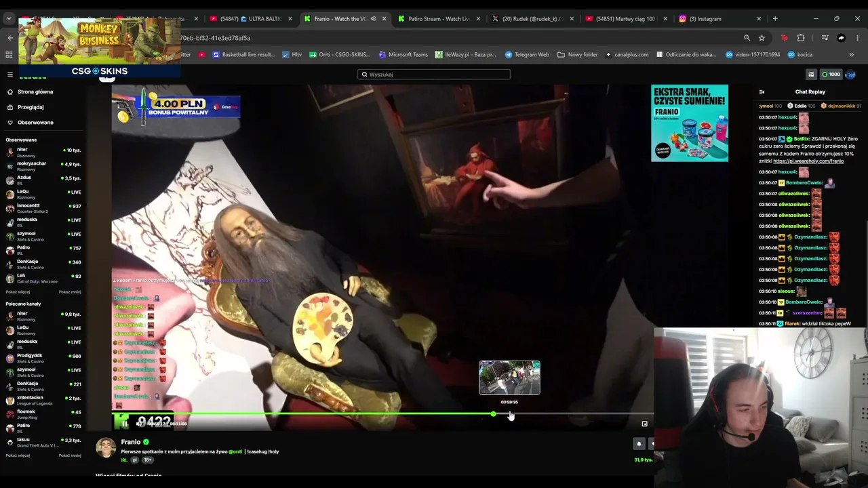This screenshot has width=868, height=488.
Task: Open Basketball live results bookmark
Action: pos(243,55)
